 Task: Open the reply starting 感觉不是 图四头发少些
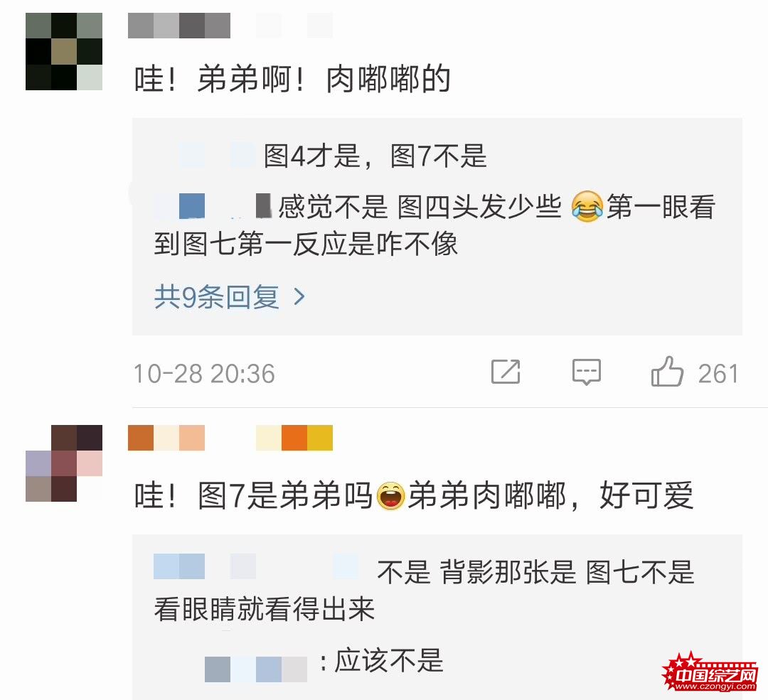pyautogui.click(x=434, y=225)
